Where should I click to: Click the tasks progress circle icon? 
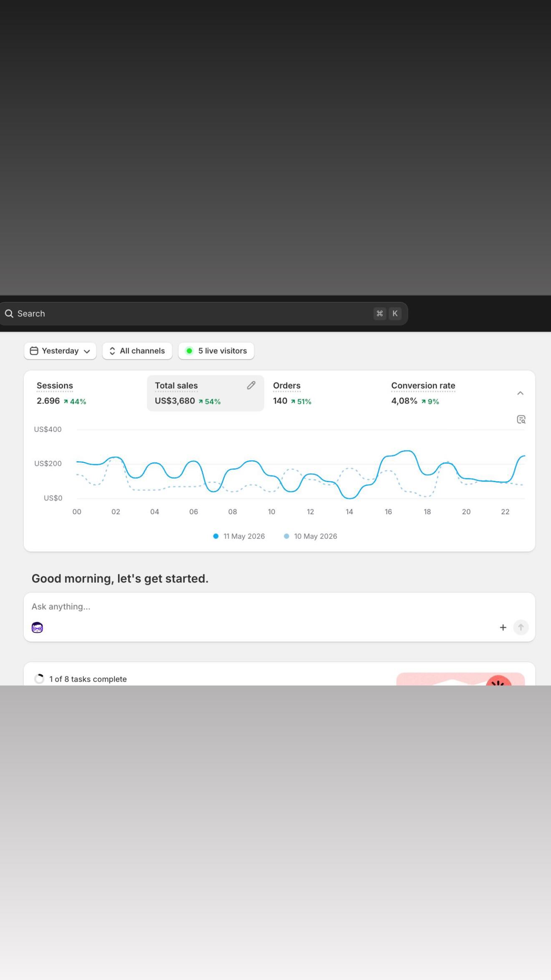39,679
